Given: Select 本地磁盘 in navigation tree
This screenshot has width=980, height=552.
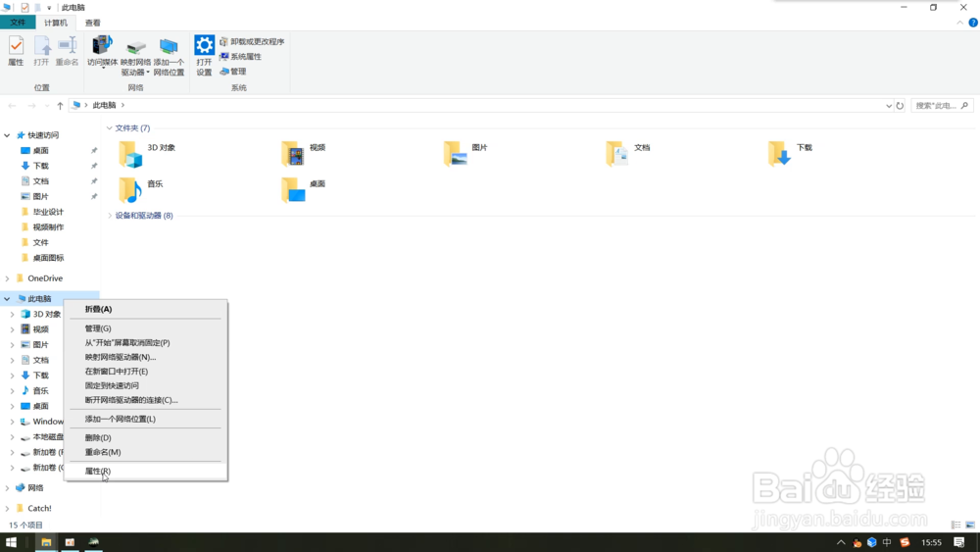Looking at the screenshot, I should tap(48, 437).
